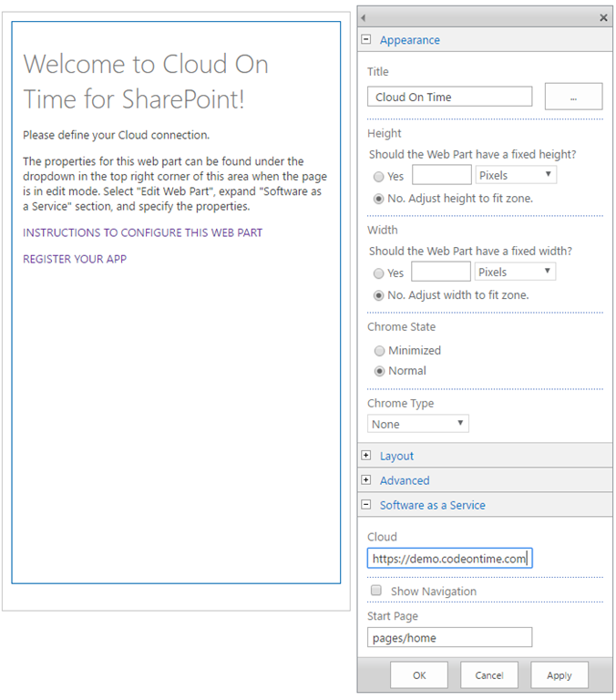This screenshot has width=616, height=700.
Task: Open the width units Pixels dropdown
Action: [515, 272]
